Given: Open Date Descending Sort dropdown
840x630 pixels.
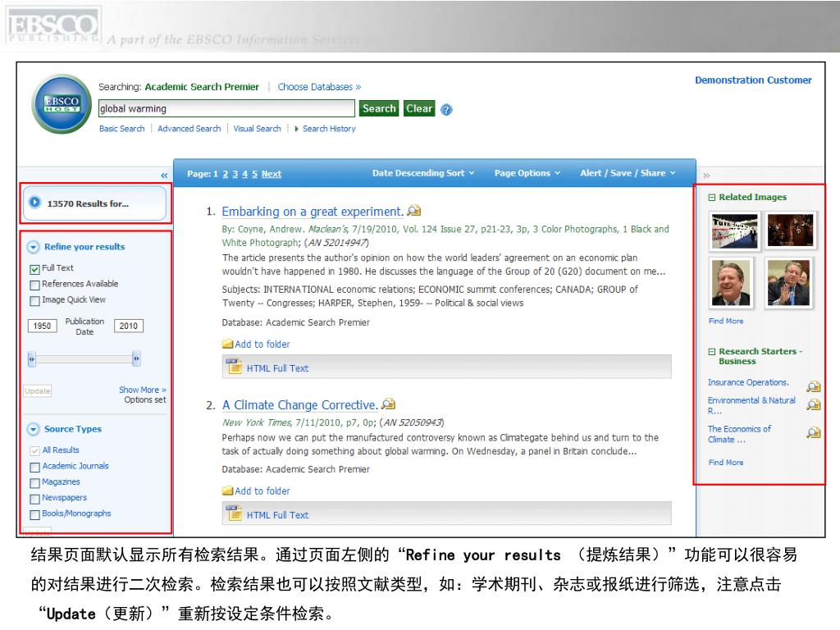Looking at the screenshot, I should pos(423,173).
